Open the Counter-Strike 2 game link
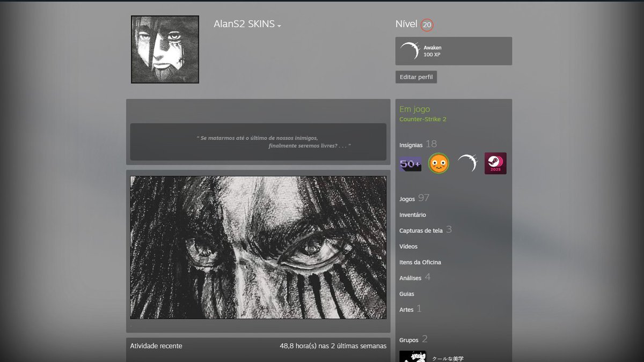The height and width of the screenshot is (362, 644). 423,119
